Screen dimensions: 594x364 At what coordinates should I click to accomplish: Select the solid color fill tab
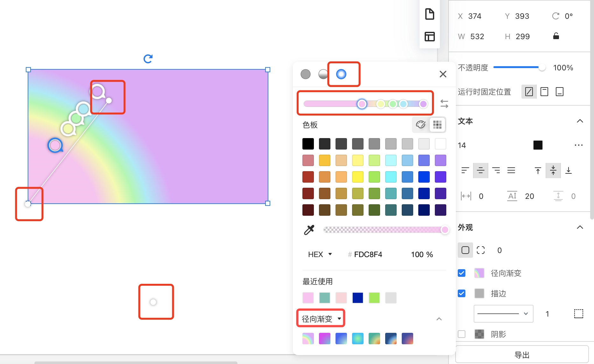[x=306, y=74]
